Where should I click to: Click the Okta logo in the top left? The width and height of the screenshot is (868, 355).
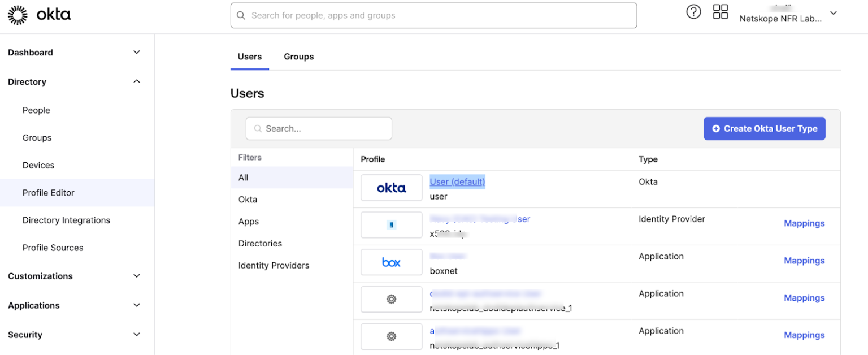[x=40, y=15]
